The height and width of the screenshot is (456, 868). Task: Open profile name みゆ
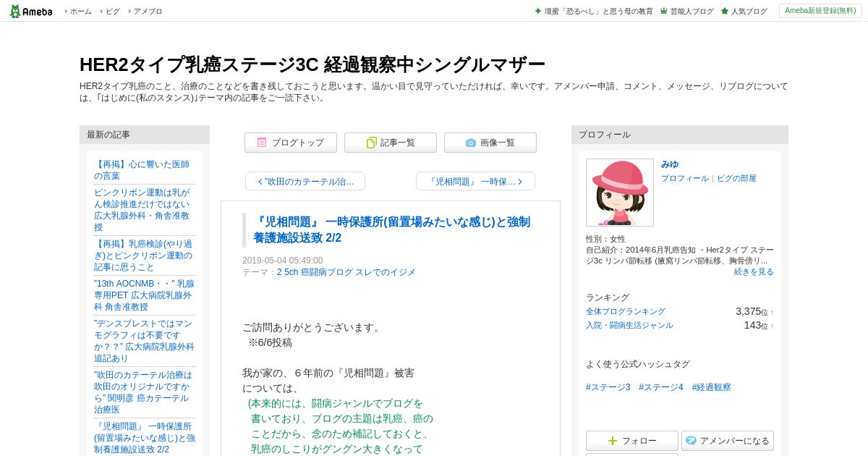(x=670, y=164)
